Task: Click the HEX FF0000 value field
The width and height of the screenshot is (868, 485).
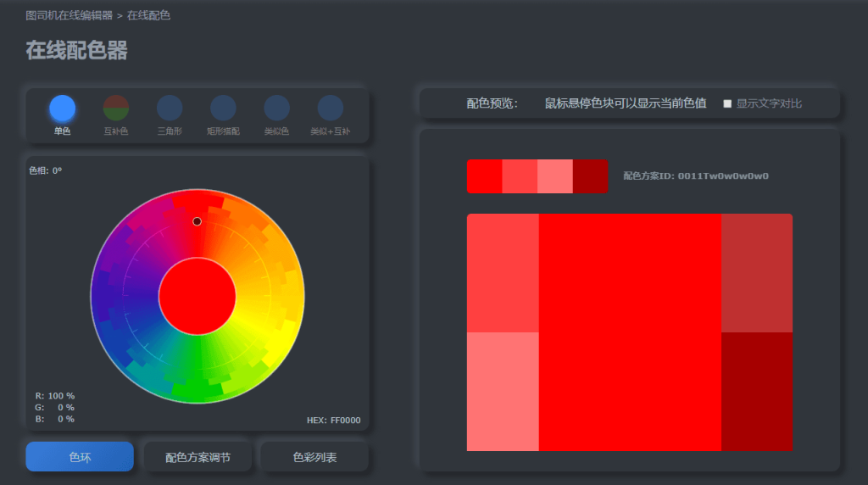Action: click(333, 420)
